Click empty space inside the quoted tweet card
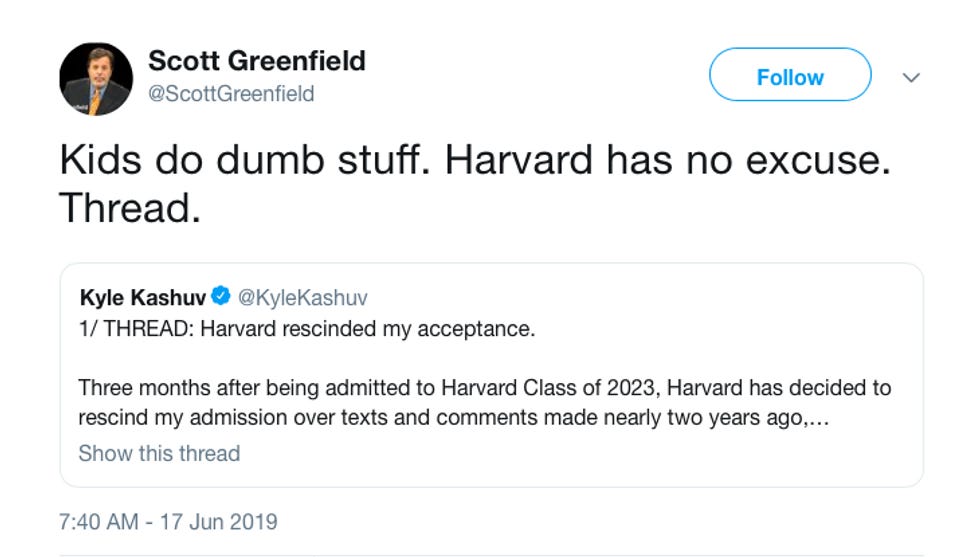This screenshot has width=980, height=557. click(x=700, y=455)
